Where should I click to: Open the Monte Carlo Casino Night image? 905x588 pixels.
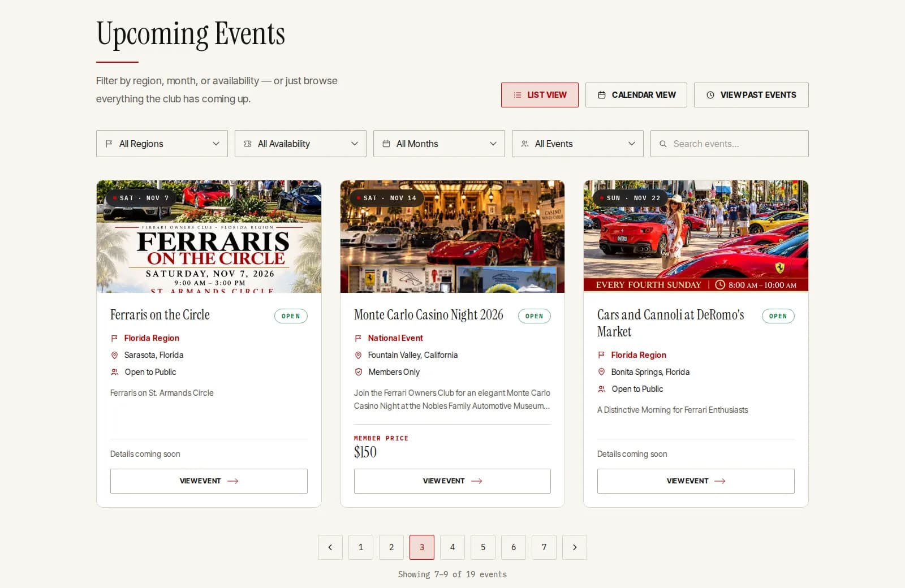pos(453,236)
